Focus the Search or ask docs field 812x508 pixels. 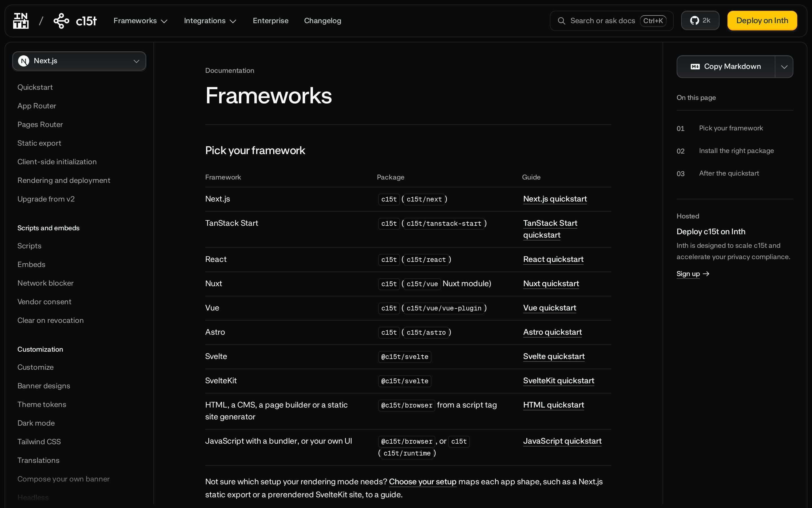coord(611,21)
